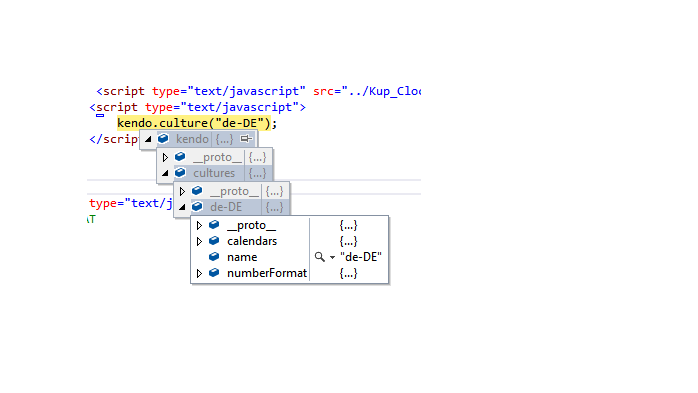The height and width of the screenshot is (393, 698).
Task: Expand the calendars node
Action: pos(199,241)
